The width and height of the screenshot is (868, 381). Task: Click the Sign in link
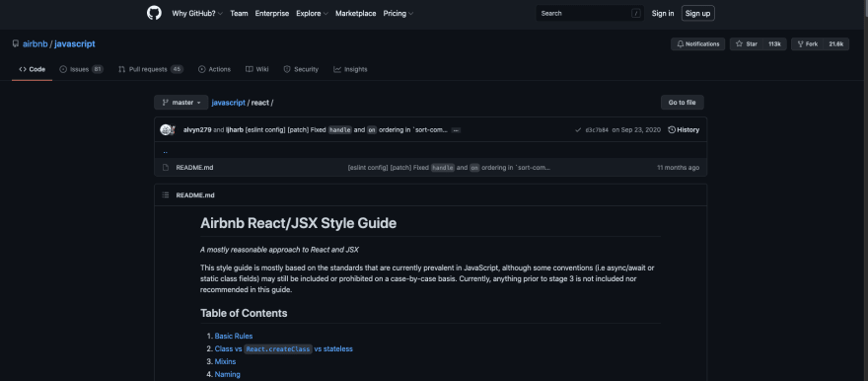663,13
